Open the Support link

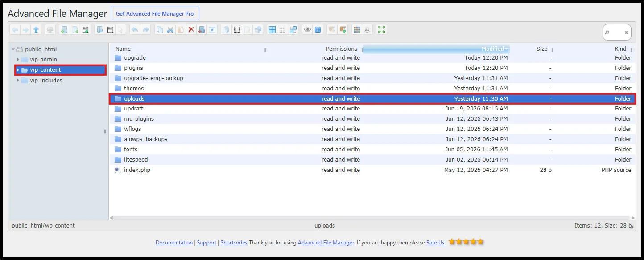coord(206,243)
